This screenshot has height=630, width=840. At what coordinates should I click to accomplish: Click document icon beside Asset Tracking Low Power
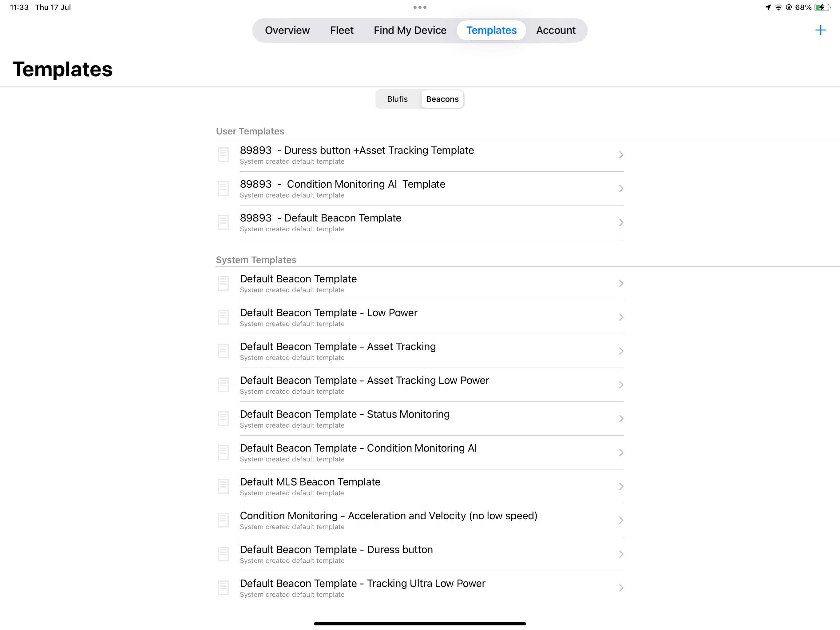(x=223, y=385)
